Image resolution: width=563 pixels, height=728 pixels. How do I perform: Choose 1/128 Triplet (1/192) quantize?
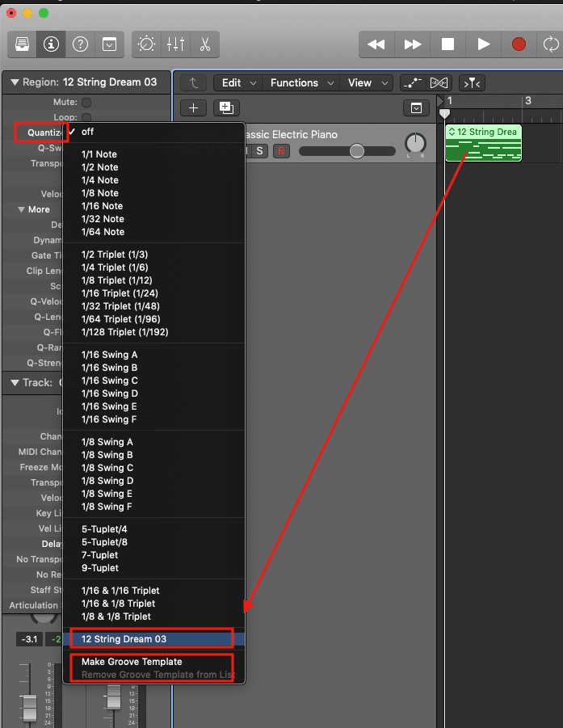153,332
